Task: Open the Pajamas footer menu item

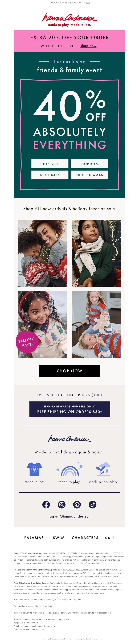Action: tap(34, 538)
